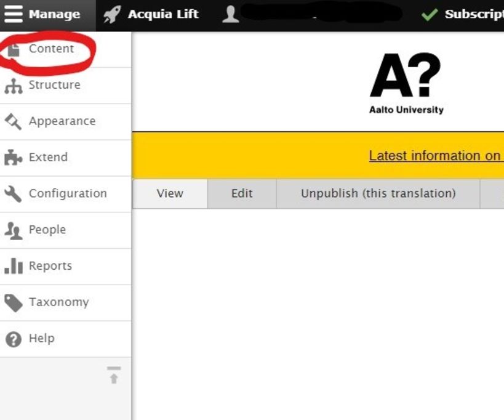Follow the 'Latest information on' banner link
Viewport: 504px width, 420px height.
435,156
